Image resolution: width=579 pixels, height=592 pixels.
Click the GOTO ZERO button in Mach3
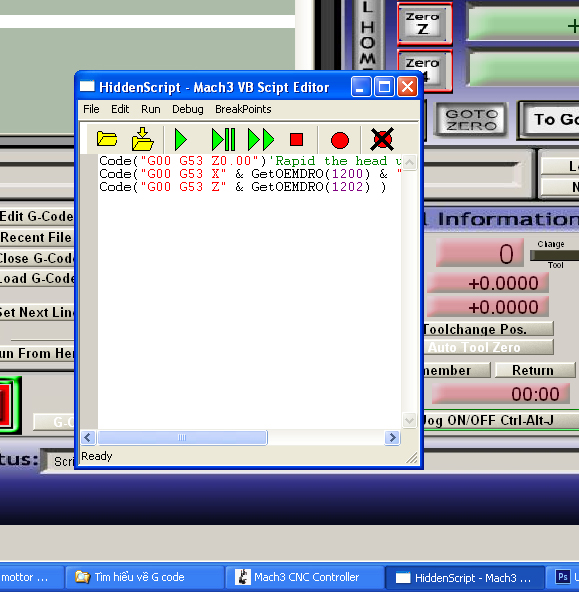click(x=471, y=120)
